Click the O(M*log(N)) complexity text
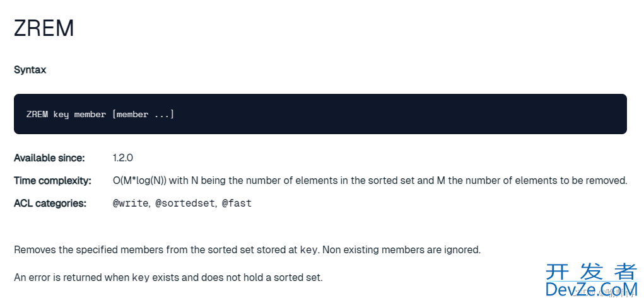The height and width of the screenshot is (303, 644). pyautogui.click(x=139, y=180)
